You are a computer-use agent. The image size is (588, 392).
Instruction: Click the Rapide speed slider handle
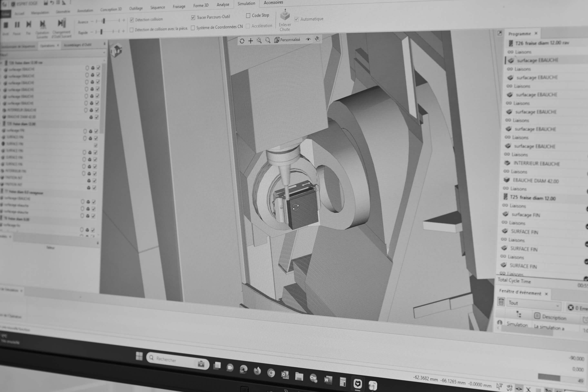101,32
